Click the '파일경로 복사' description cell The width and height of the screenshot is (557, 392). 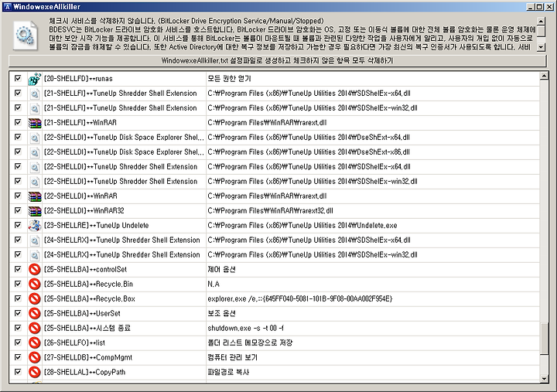tap(228, 372)
